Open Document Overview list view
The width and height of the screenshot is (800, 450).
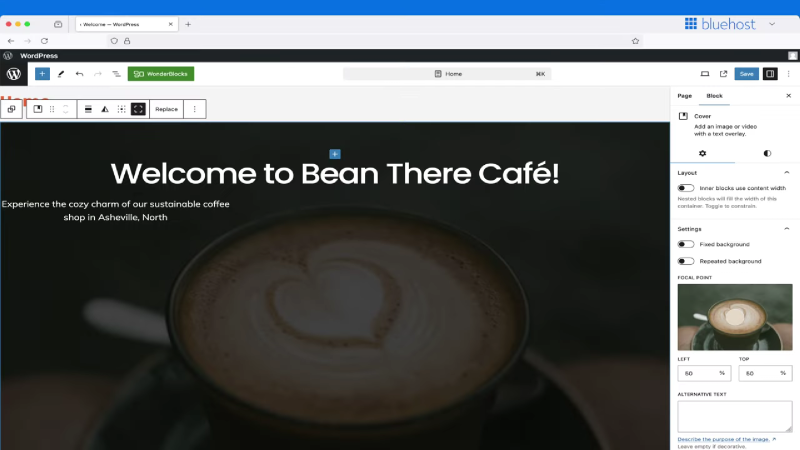coord(116,74)
